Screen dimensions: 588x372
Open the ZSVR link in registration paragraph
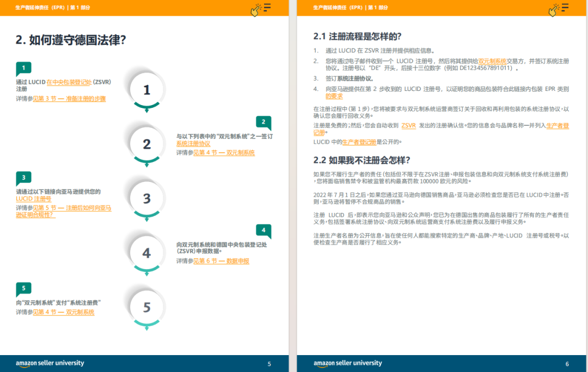pos(408,126)
